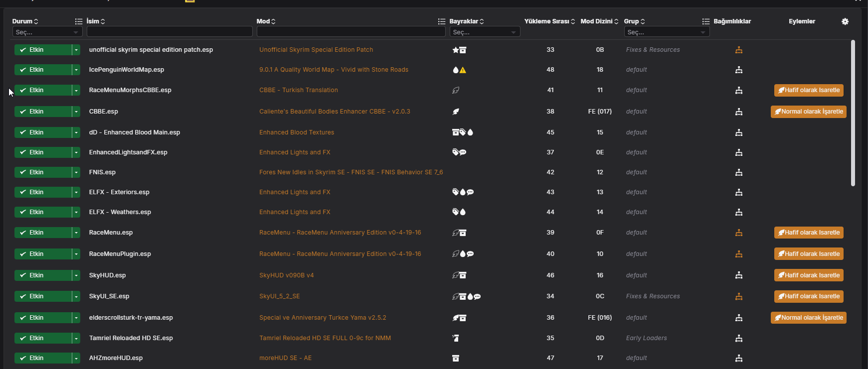
Task: Open Unofficial Skyrim Special Edition Patch mod link
Action: tap(316, 50)
